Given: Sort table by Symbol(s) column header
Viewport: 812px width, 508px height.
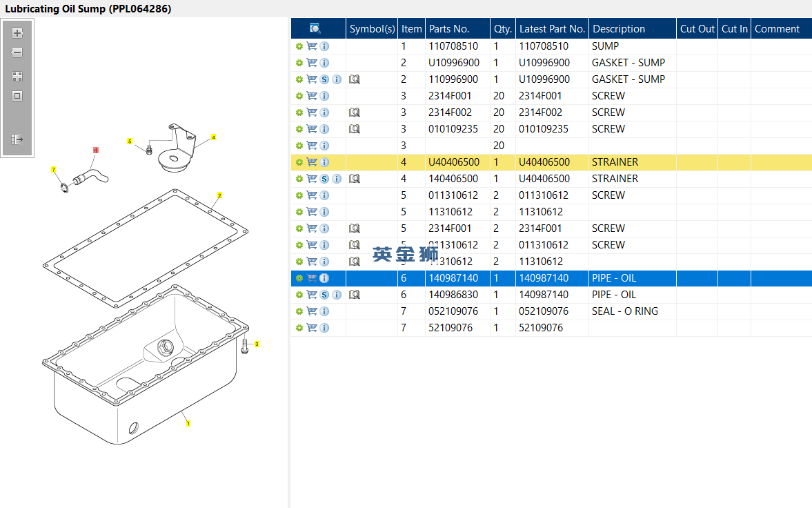Looking at the screenshot, I should [372, 29].
